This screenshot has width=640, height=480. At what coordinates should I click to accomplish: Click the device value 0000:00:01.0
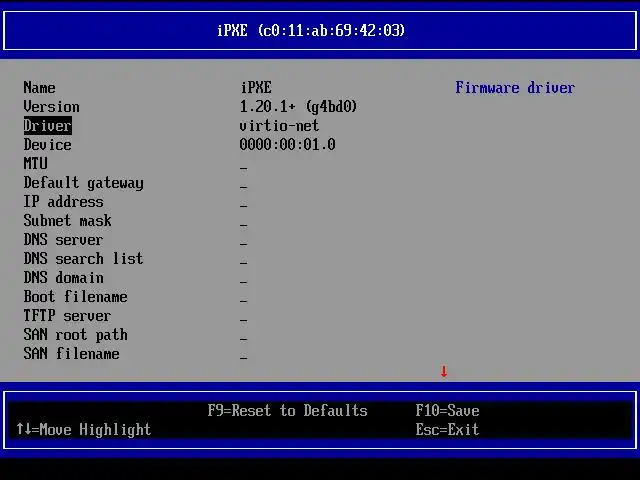pos(288,145)
